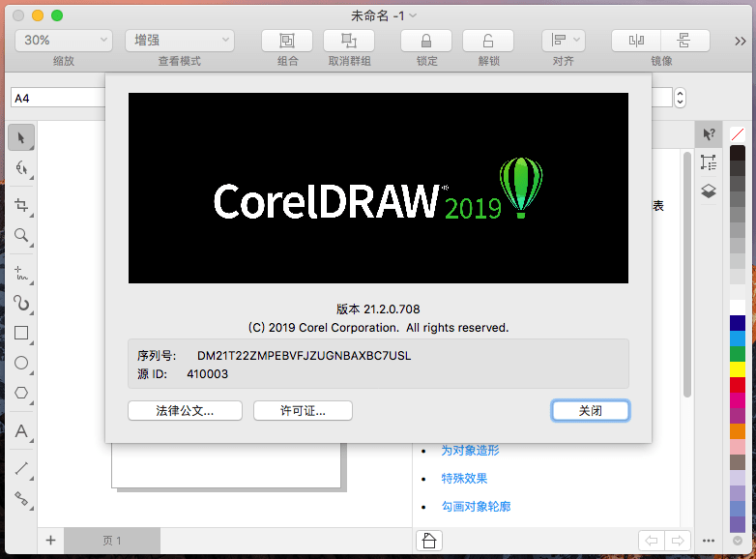Click the serial number DM21T22ZMPEBVFJZUGNBAXBC7USL text
The height and width of the screenshot is (559, 756).
click(305, 356)
